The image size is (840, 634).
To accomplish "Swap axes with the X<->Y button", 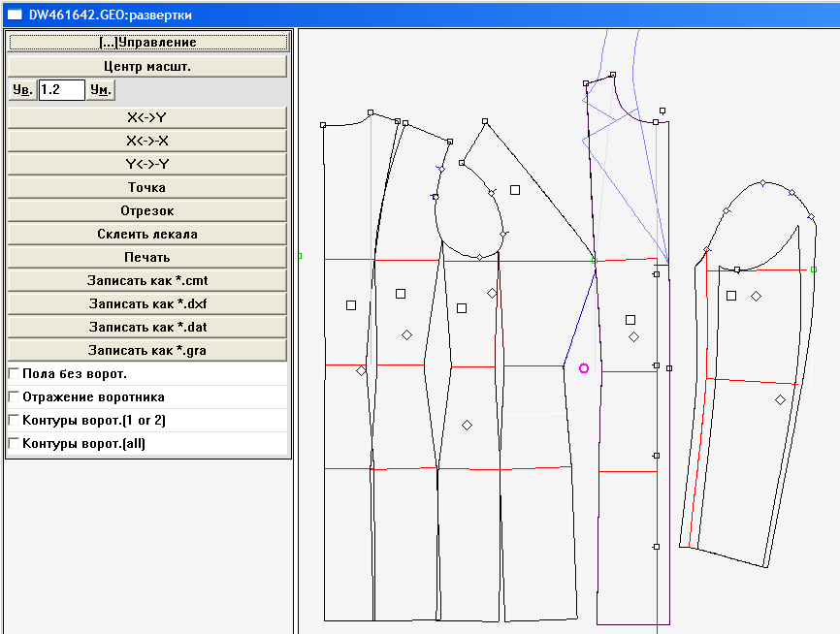I will click(147, 117).
